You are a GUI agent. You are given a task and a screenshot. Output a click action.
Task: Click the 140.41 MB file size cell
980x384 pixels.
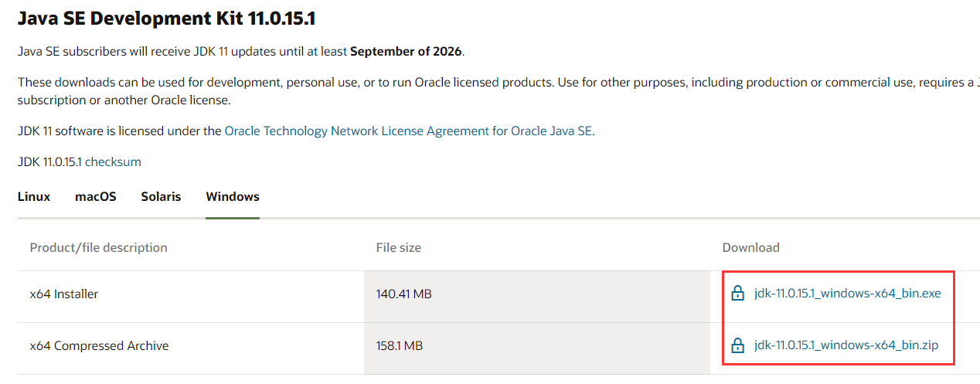pos(403,294)
